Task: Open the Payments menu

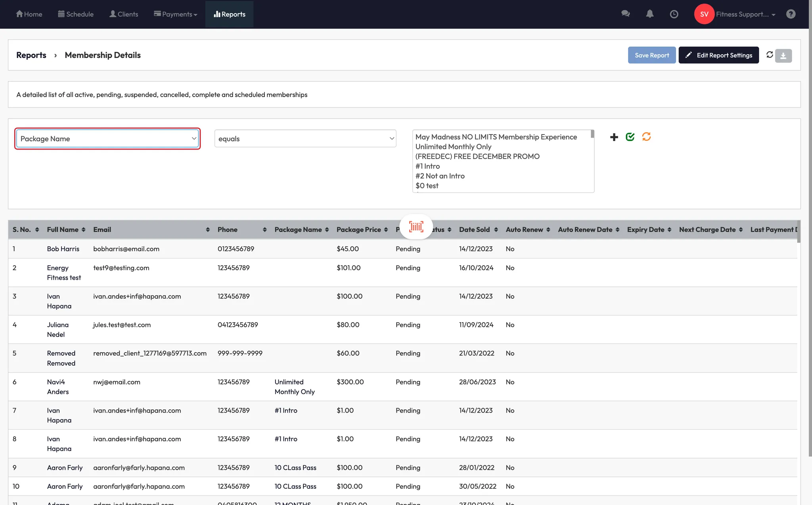Action: click(x=175, y=14)
